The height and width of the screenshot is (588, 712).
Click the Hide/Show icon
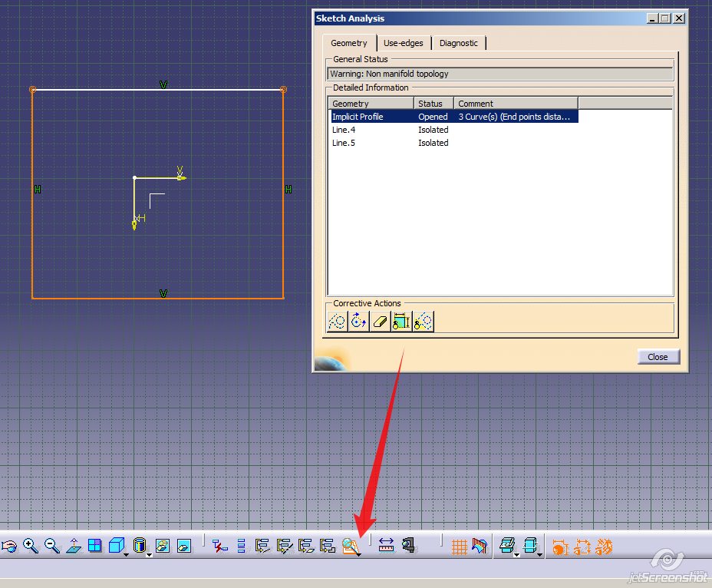point(163,545)
